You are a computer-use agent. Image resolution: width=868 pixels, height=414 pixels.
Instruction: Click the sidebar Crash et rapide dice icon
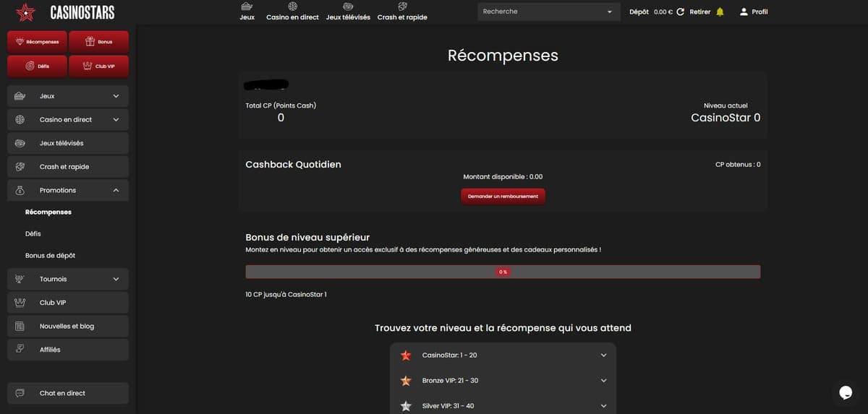tap(20, 167)
